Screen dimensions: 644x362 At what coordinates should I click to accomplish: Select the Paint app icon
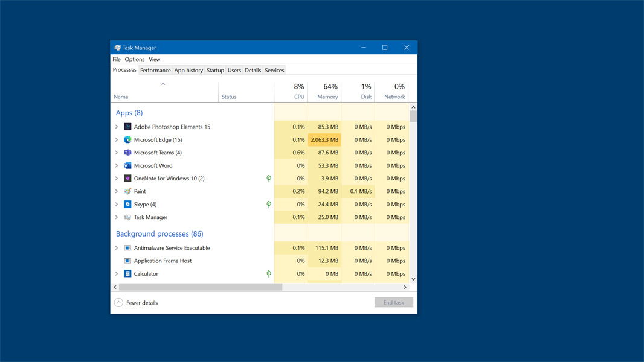pos(127,191)
